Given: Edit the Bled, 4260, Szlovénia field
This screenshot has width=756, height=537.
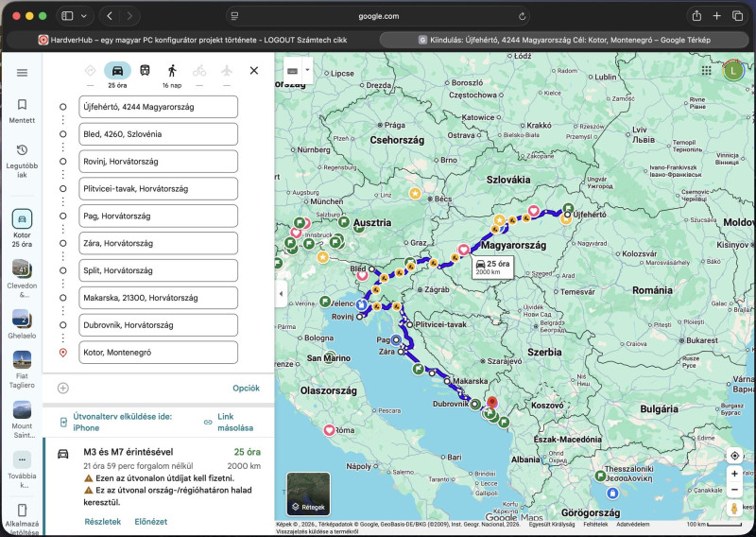Looking at the screenshot, I should (x=158, y=134).
